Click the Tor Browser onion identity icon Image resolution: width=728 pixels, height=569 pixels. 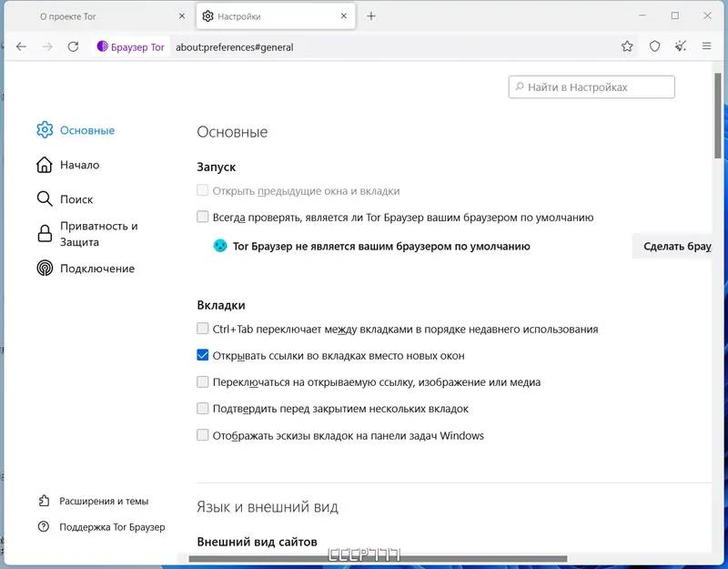(102, 46)
